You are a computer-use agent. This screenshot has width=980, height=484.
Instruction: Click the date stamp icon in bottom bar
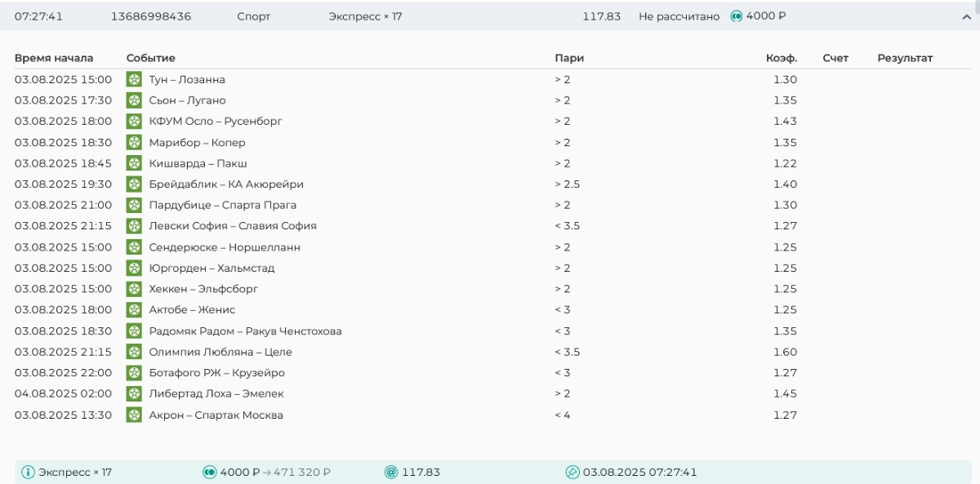[572, 473]
